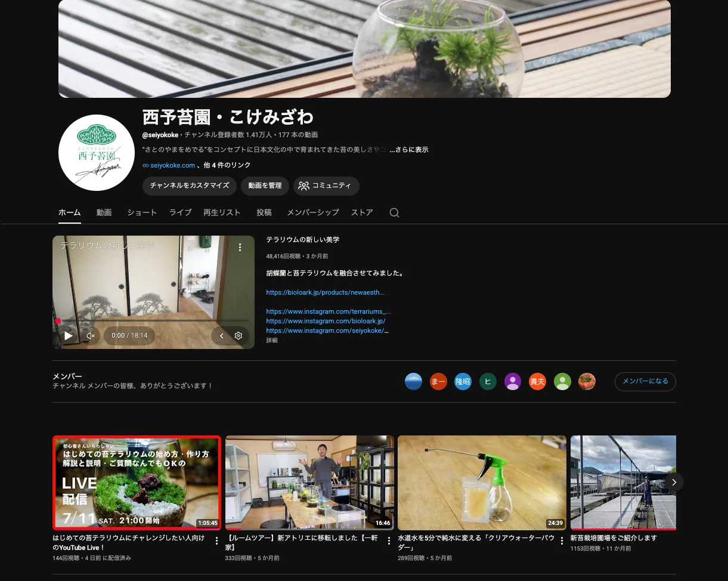Switch to the 動画 tab
Image resolution: width=728 pixels, height=581 pixels.
[104, 212]
